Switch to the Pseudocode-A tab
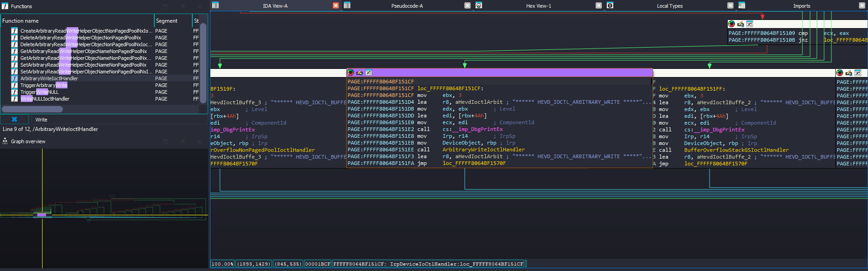The width and height of the screenshot is (868, 271). (x=407, y=6)
